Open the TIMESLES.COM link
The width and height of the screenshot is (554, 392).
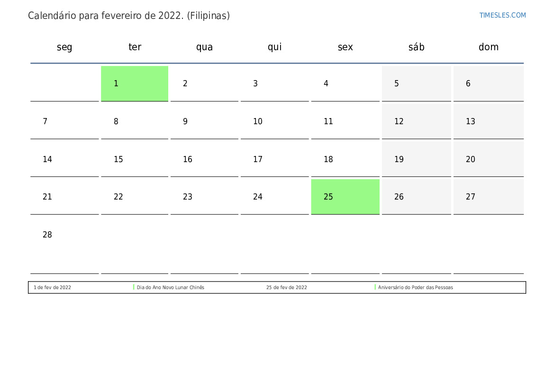click(502, 15)
